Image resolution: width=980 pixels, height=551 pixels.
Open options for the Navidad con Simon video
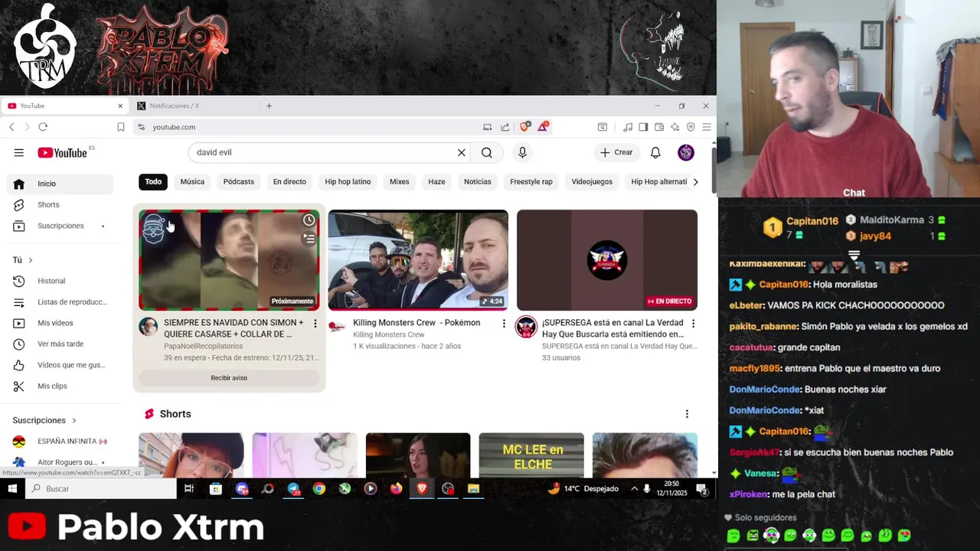coord(315,324)
